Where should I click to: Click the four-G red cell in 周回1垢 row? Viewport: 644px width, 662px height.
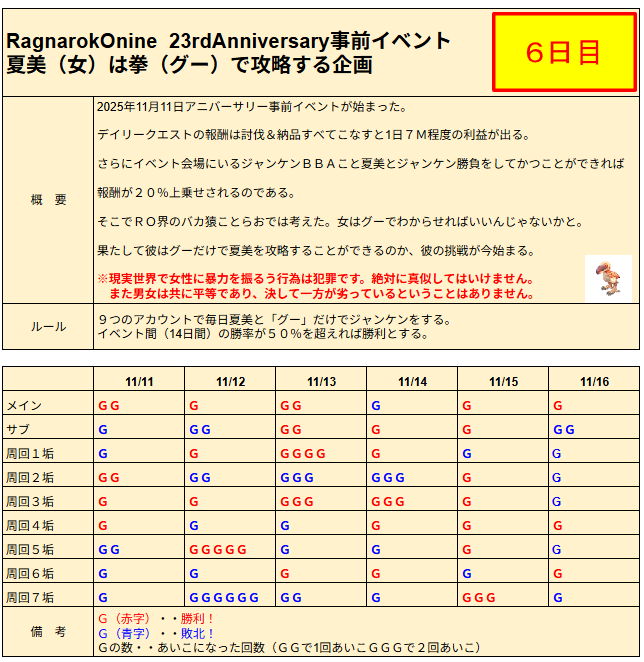point(303,454)
